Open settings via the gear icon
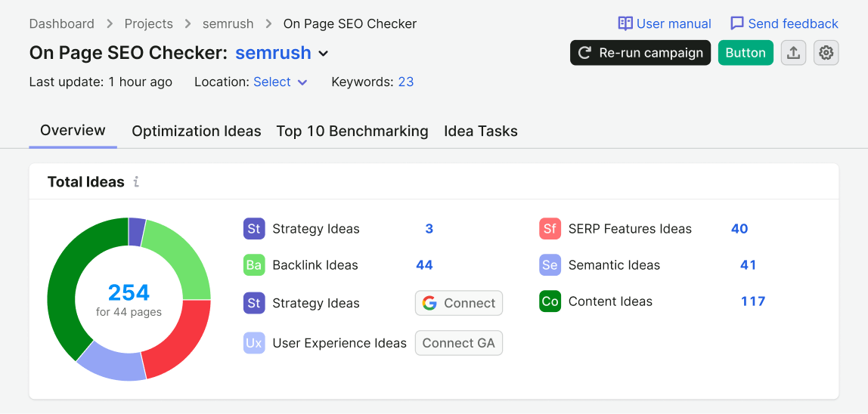The width and height of the screenshot is (868, 414). tap(826, 53)
